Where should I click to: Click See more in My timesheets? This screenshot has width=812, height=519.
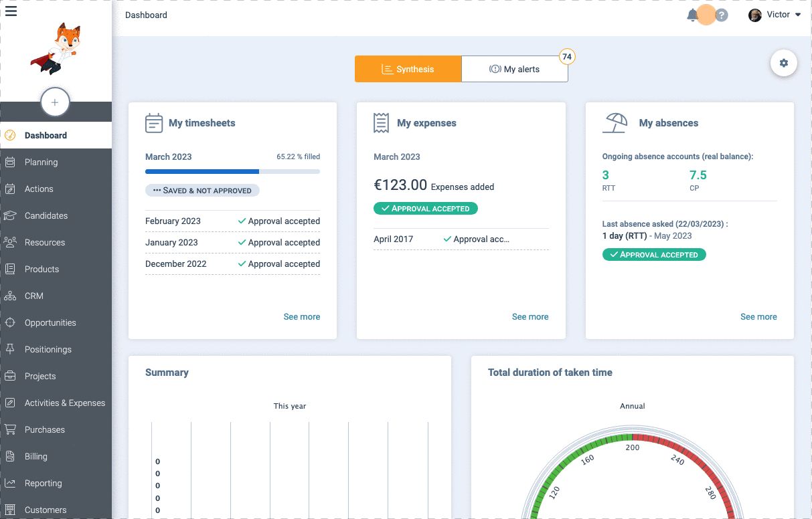[x=302, y=317]
